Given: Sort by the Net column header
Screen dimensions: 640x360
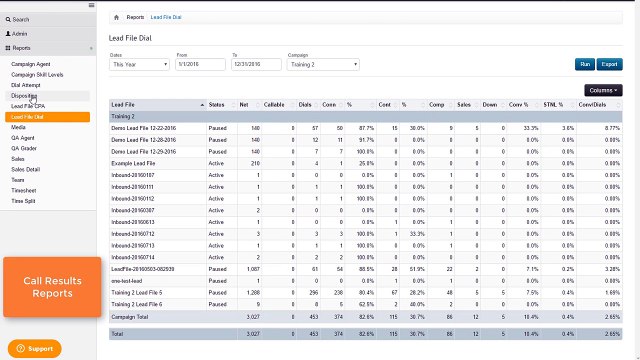Looking at the screenshot, I should [249, 105].
